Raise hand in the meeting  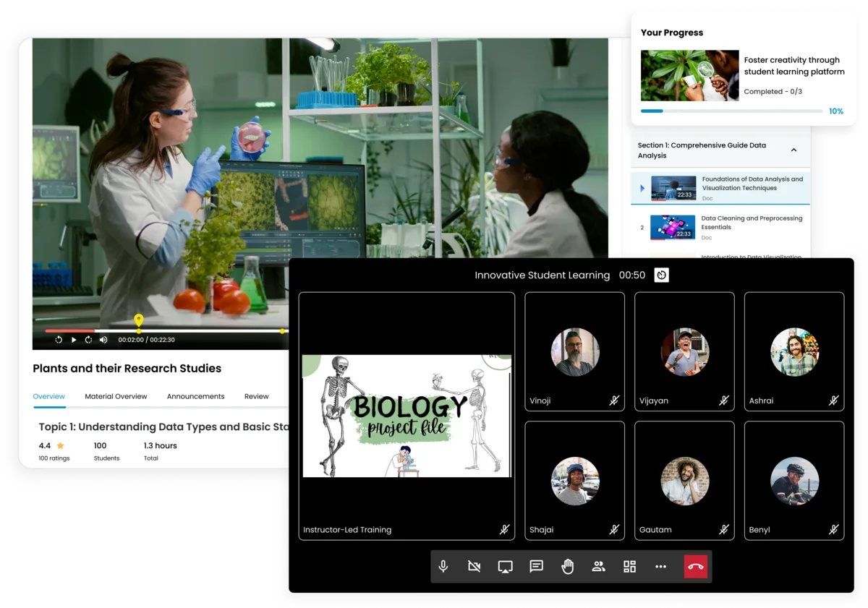[x=567, y=567]
